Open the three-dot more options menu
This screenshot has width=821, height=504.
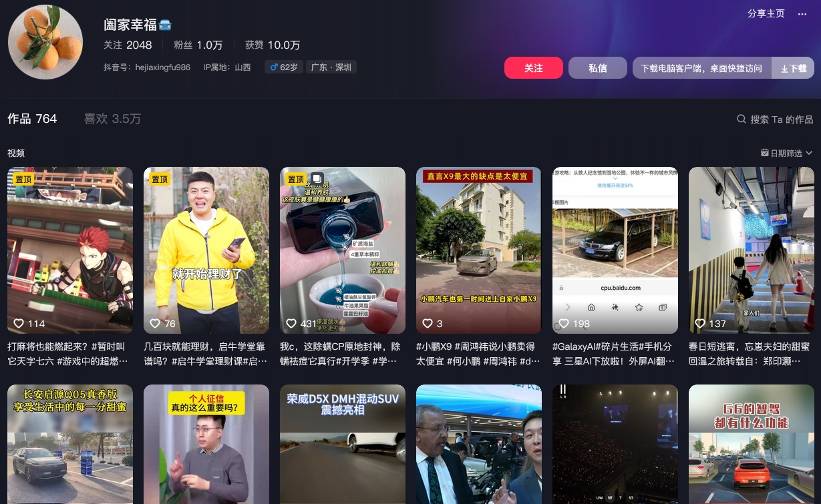(x=802, y=14)
